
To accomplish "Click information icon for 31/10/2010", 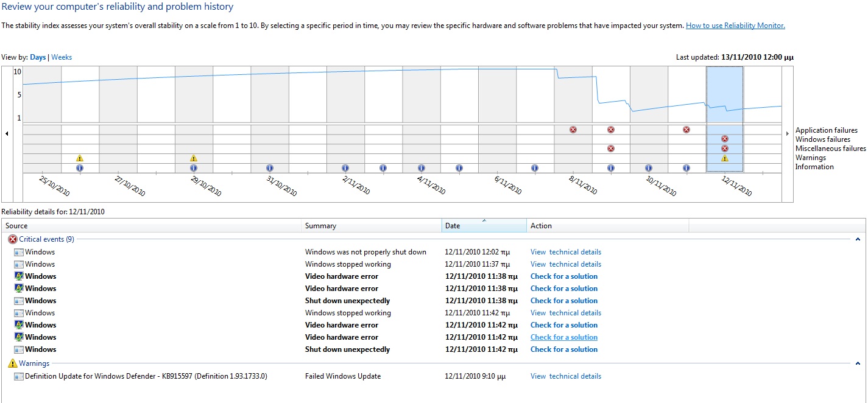I will click(270, 168).
